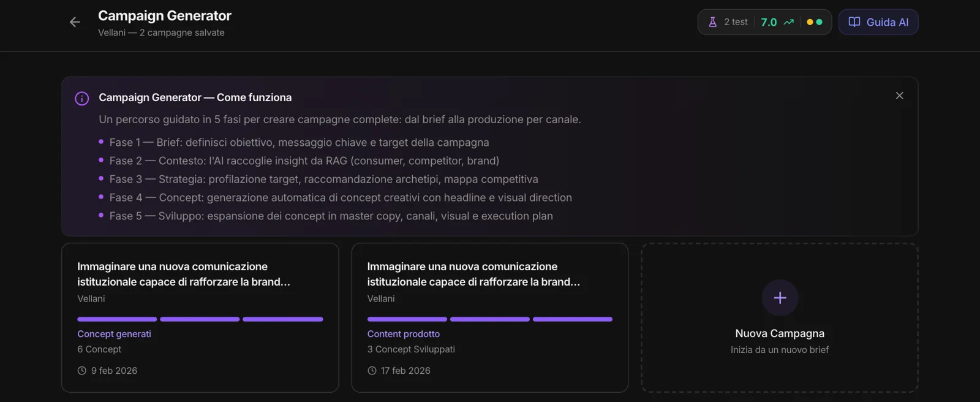Click middle progress segment of Content prodotto card

(490, 319)
